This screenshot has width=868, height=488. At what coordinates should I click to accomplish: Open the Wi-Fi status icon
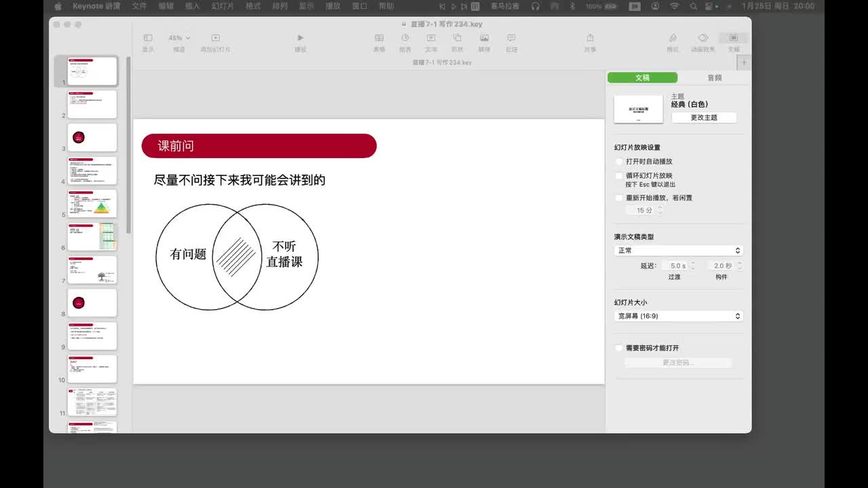click(x=674, y=6)
